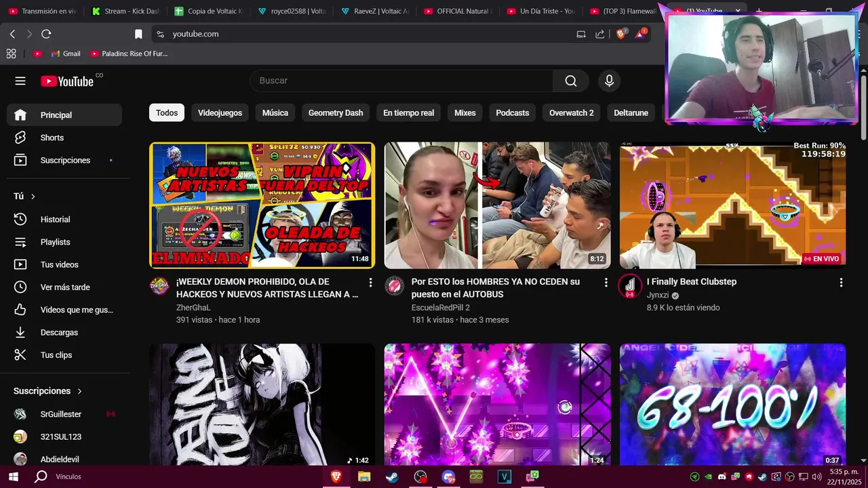Select the Mixes filter chip
The image size is (868, 488).
[465, 113]
